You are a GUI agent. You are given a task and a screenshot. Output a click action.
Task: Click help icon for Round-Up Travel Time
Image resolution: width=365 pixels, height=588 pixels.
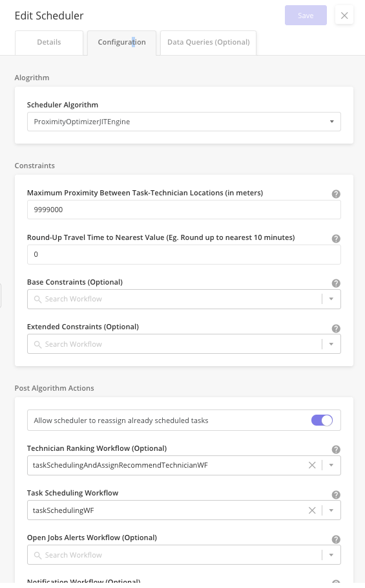(336, 239)
